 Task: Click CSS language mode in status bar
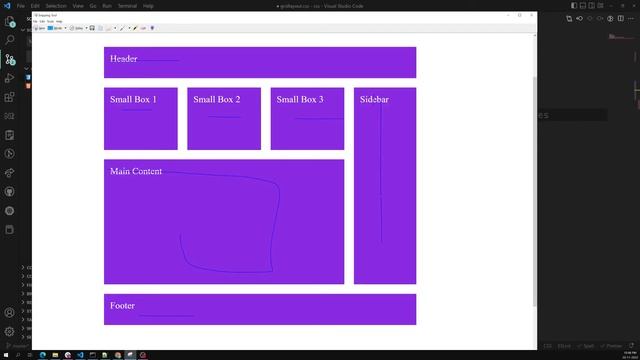pyautogui.click(x=547, y=346)
